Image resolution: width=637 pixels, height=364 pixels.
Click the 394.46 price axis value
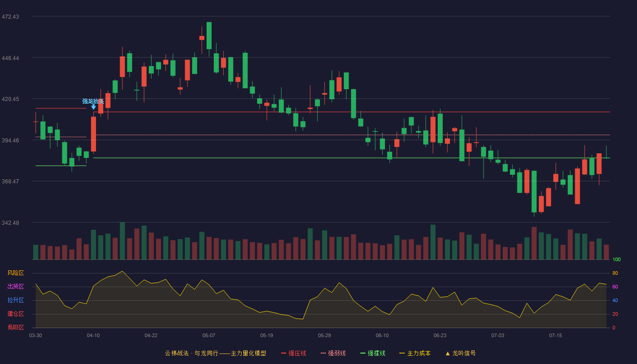pyautogui.click(x=10, y=141)
